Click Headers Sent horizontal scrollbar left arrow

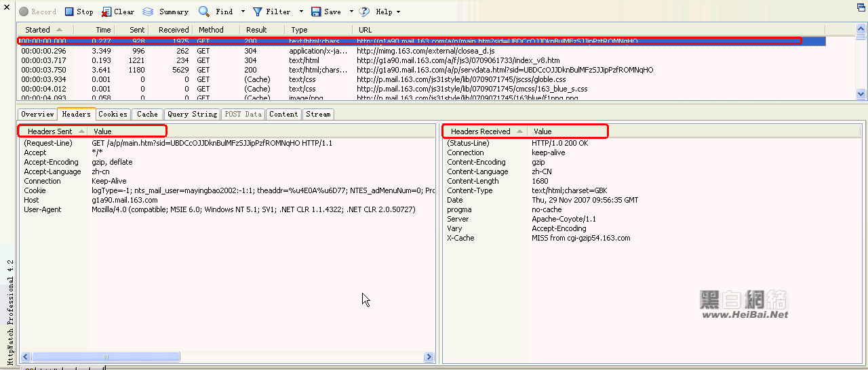tap(26, 356)
